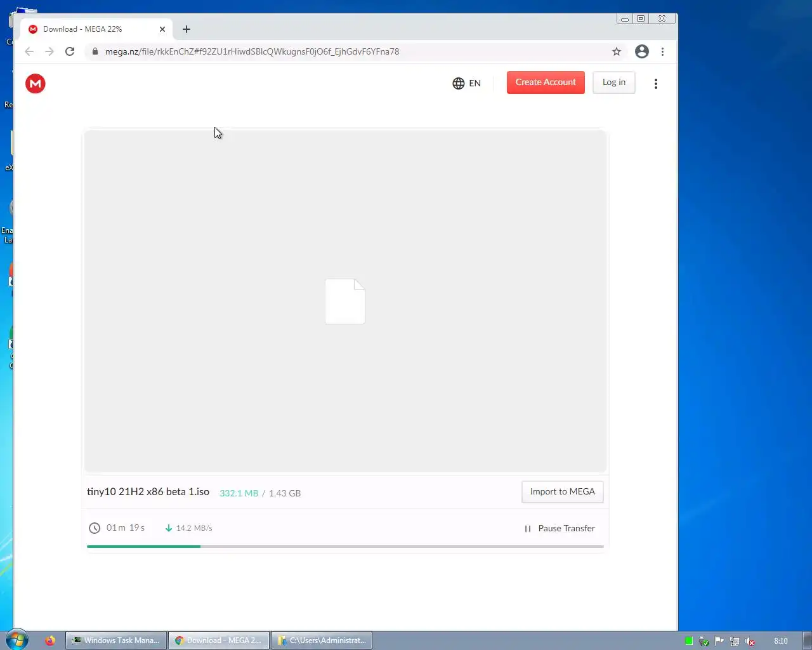Click the browser forward arrow
The image size is (812, 650).
[x=49, y=51]
